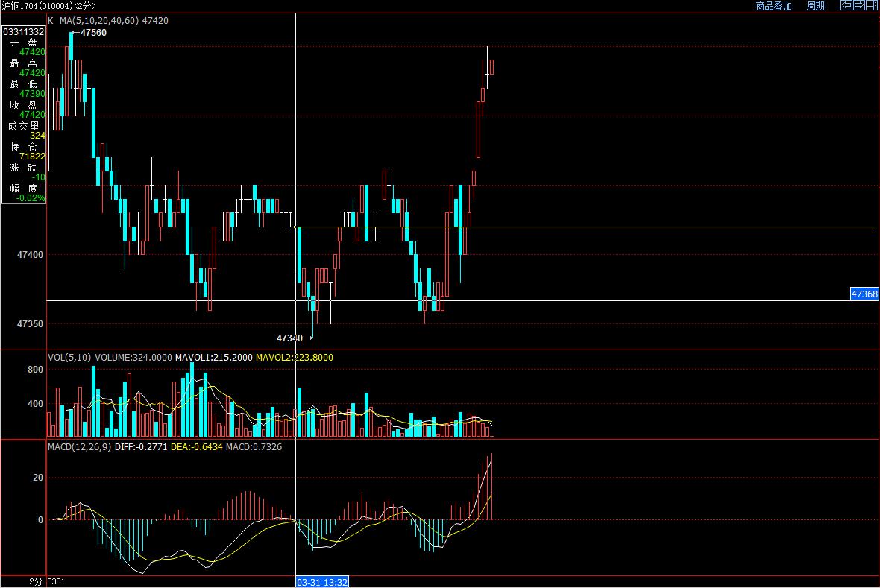Image resolution: width=880 pixels, height=588 pixels.
Task: Click the 47560 high price annotation
Action: pyautogui.click(x=92, y=33)
